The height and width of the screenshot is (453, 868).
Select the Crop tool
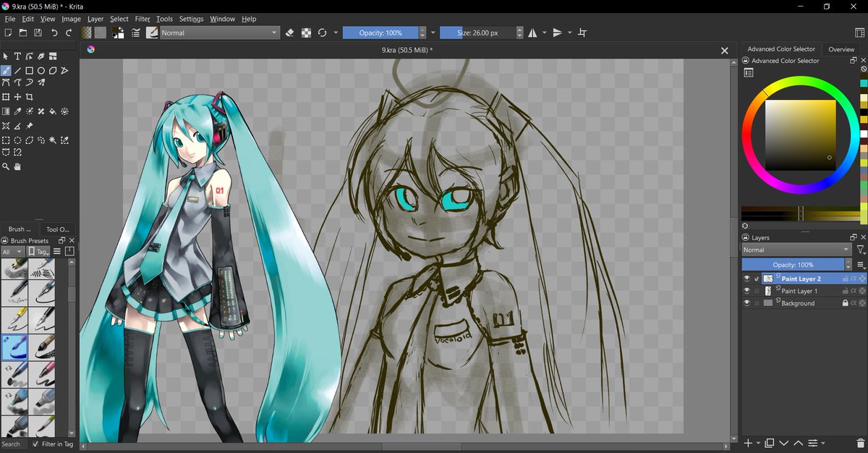coord(30,96)
